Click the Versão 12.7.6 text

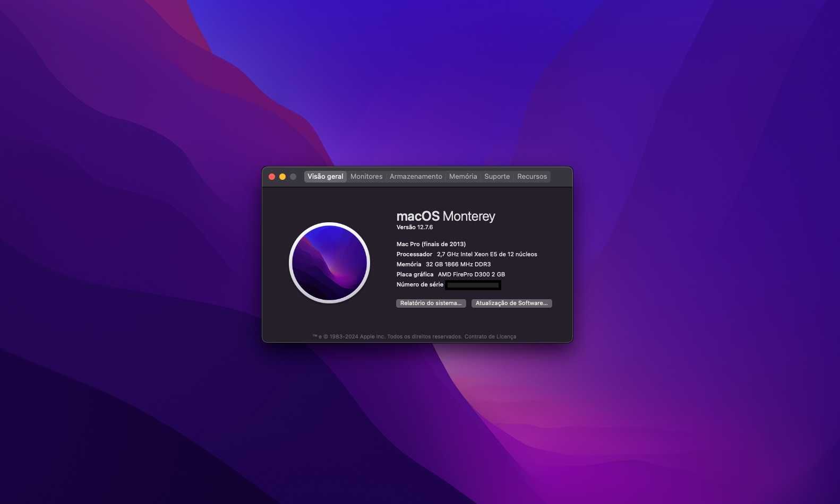(415, 227)
